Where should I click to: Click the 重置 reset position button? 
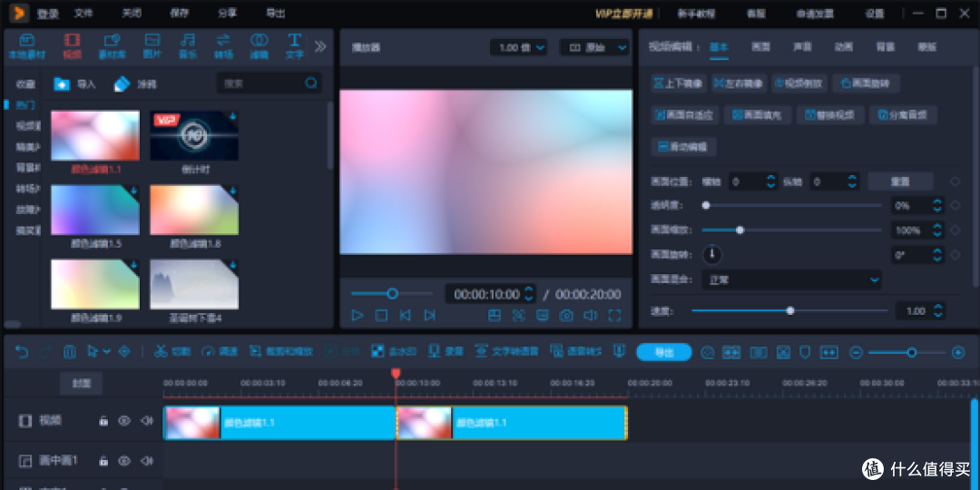900,181
